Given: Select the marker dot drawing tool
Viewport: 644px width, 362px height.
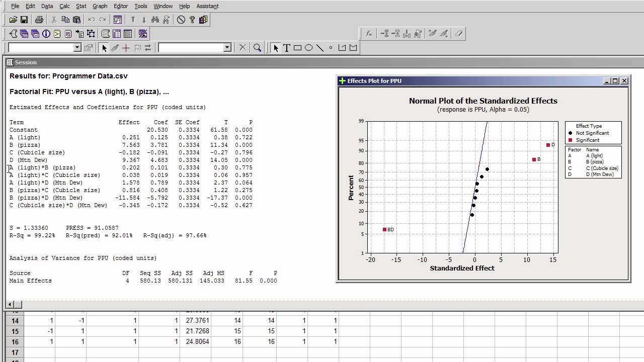Looking at the screenshot, I should 331,48.
